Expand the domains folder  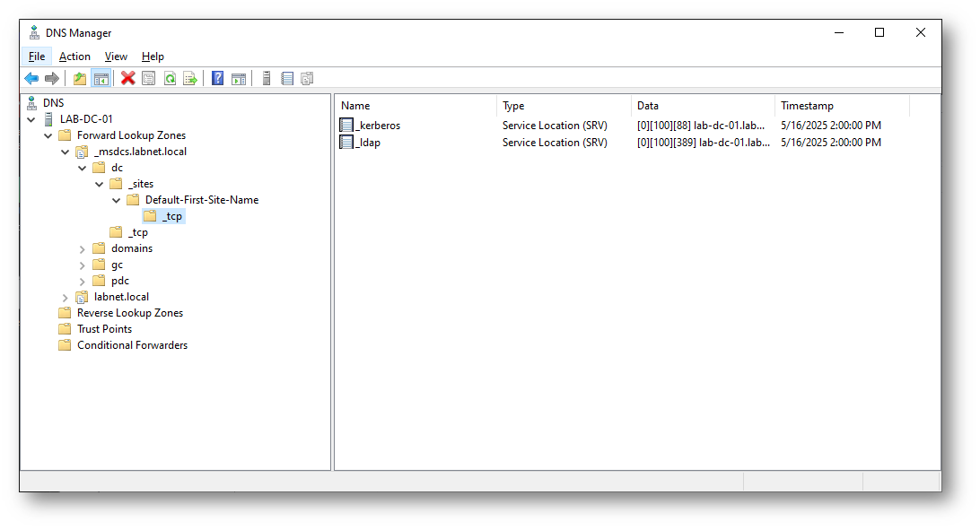coord(82,249)
